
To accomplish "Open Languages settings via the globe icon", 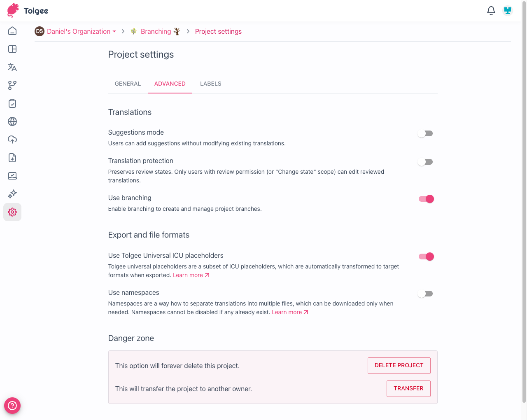I will 12,121.
